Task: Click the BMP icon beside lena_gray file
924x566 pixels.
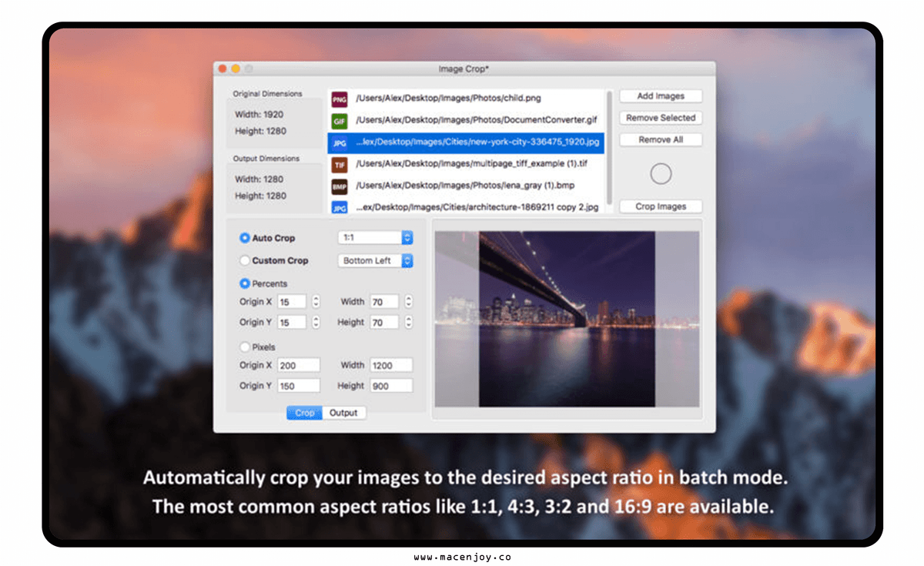Action: click(x=339, y=186)
